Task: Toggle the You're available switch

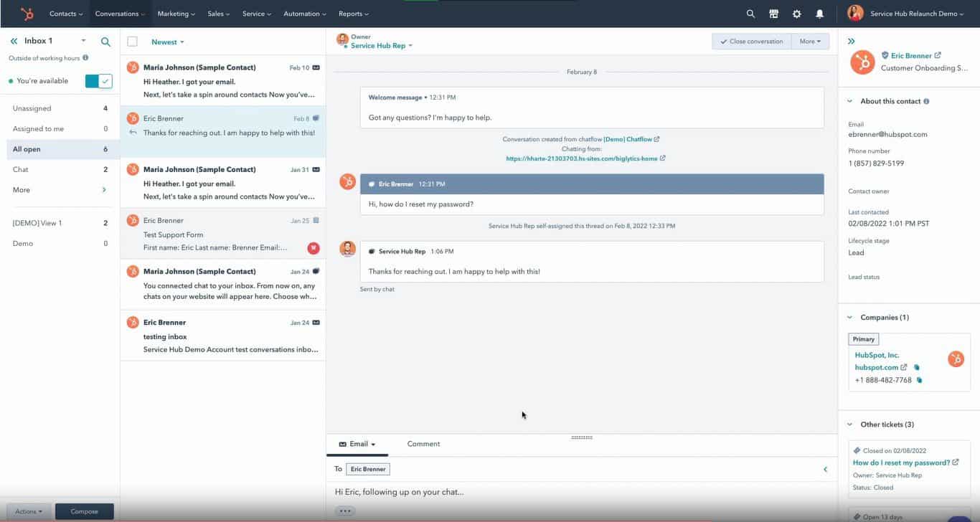Action: [98, 81]
